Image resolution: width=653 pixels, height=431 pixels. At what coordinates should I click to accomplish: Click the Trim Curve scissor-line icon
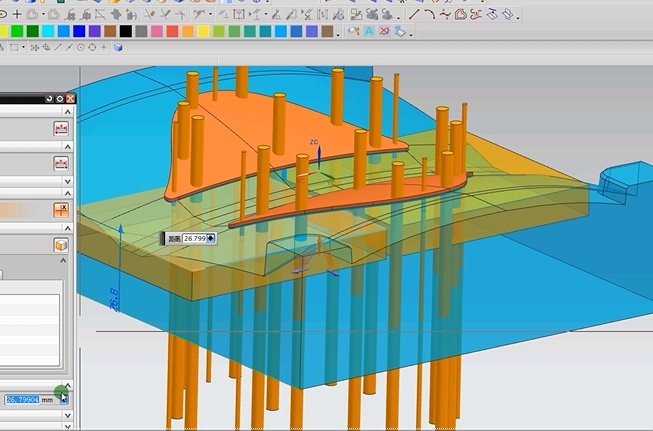(x=149, y=15)
